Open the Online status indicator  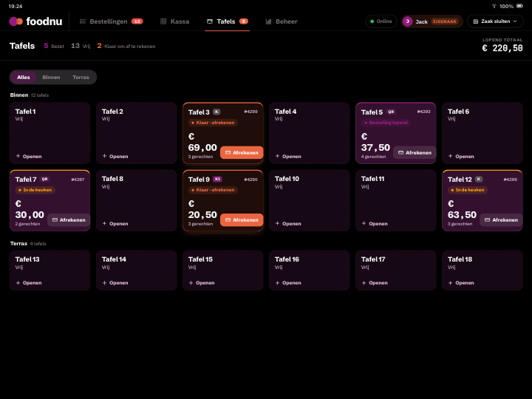pyautogui.click(x=381, y=21)
